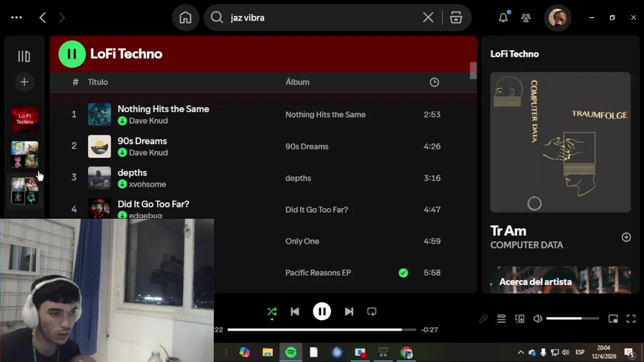
Task: Open the COMPUTER DATA artist link
Action: [527, 245]
